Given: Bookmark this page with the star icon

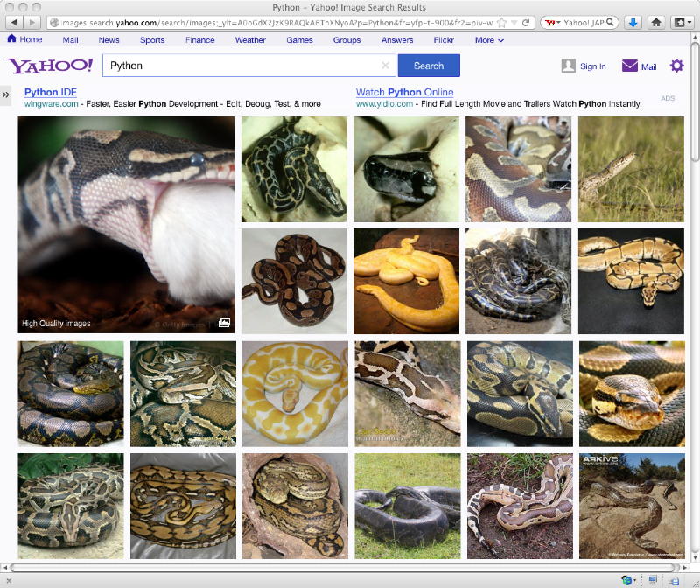Looking at the screenshot, I should click(501, 23).
